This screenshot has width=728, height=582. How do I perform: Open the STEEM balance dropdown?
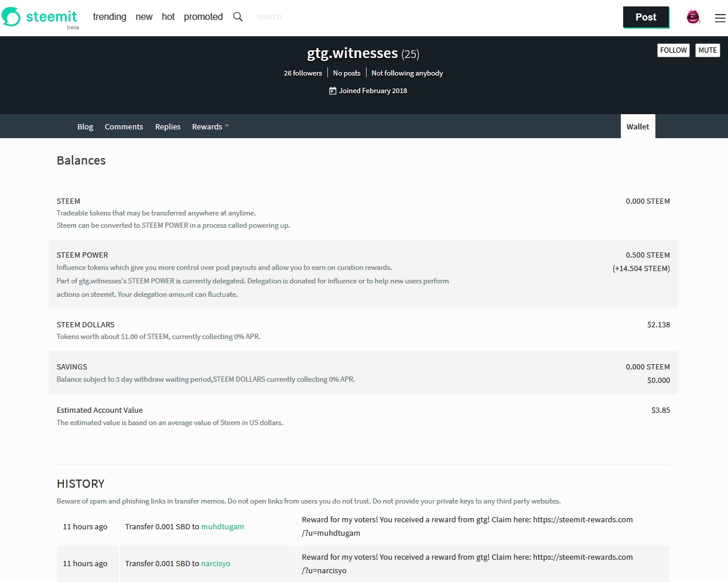647,201
